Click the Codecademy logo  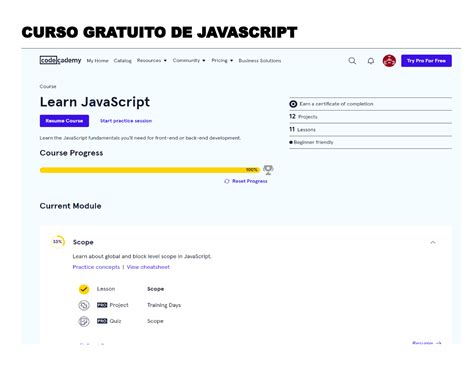(x=60, y=60)
